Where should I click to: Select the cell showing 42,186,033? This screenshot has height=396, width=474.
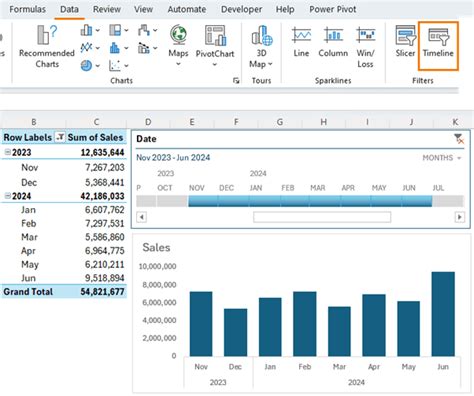[96, 196]
